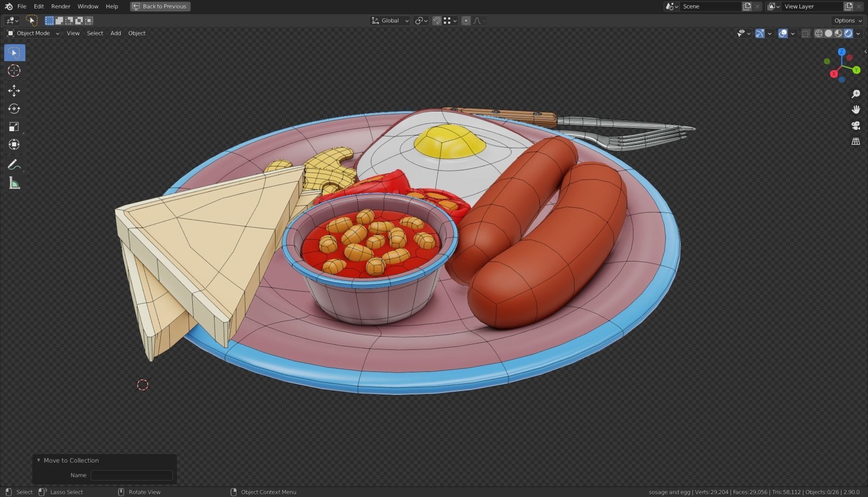Screen dimensions: 868x497
Task: Open the viewport Select menu
Action: coord(95,33)
